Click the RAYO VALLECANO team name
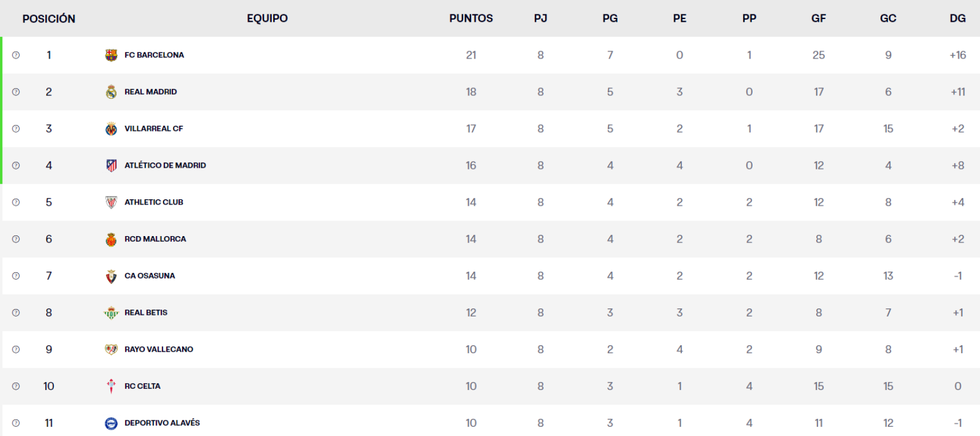Viewport: 980px width, 436px height. [159, 349]
